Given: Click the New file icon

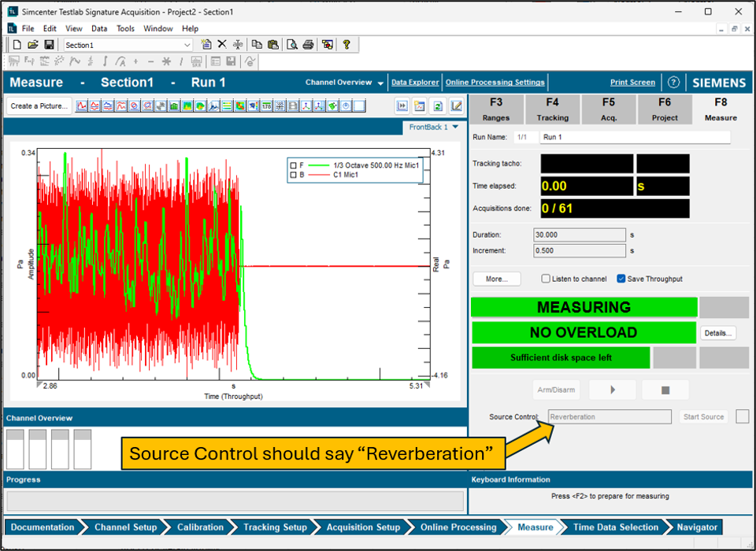Looking at the screenshot, I should [x=17, y=45].
